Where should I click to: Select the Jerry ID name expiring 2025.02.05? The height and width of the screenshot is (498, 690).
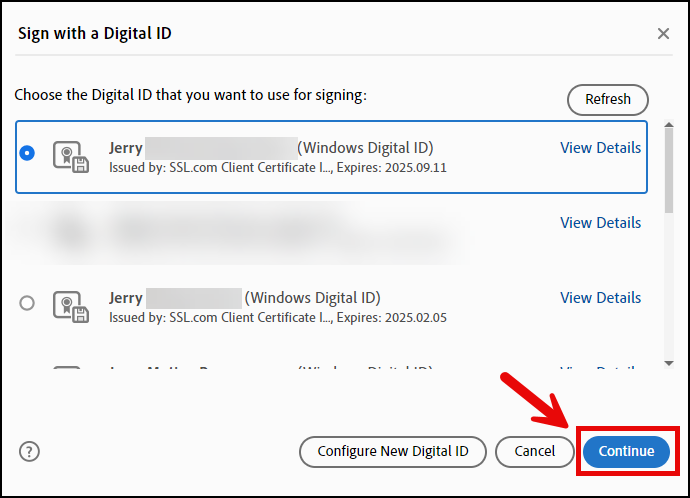126,298
